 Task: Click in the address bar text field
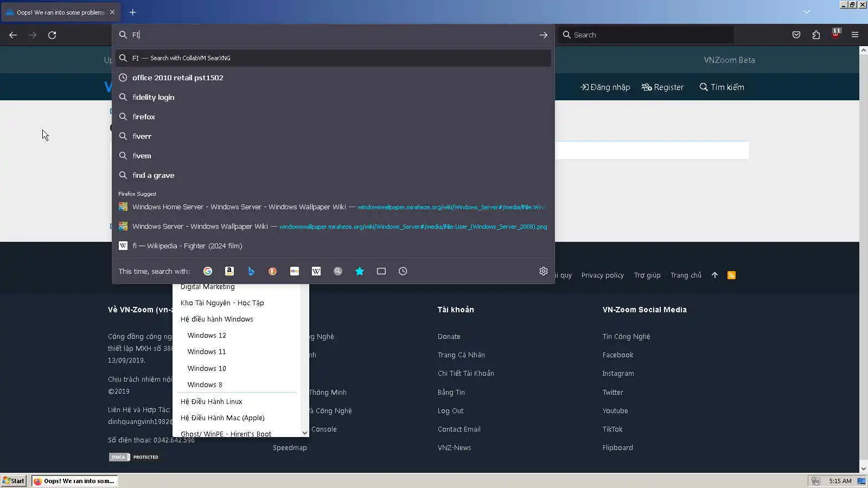[332, 35]
